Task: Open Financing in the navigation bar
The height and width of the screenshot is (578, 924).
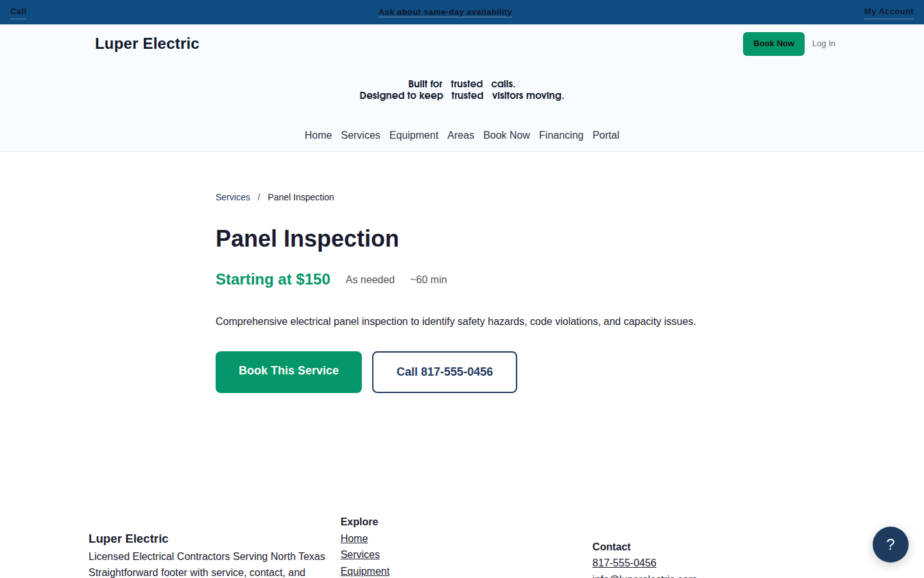Action: (x=561, y=135)
